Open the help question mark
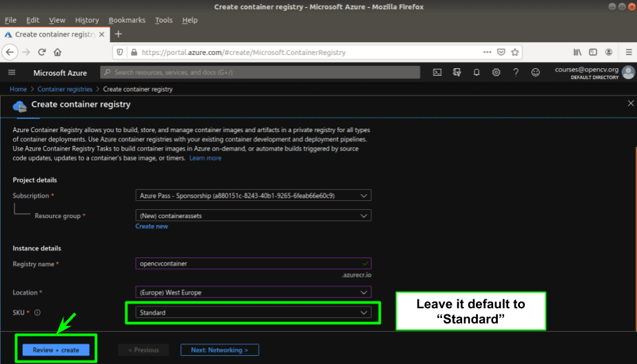637x364 pixels. pos(516,72)
